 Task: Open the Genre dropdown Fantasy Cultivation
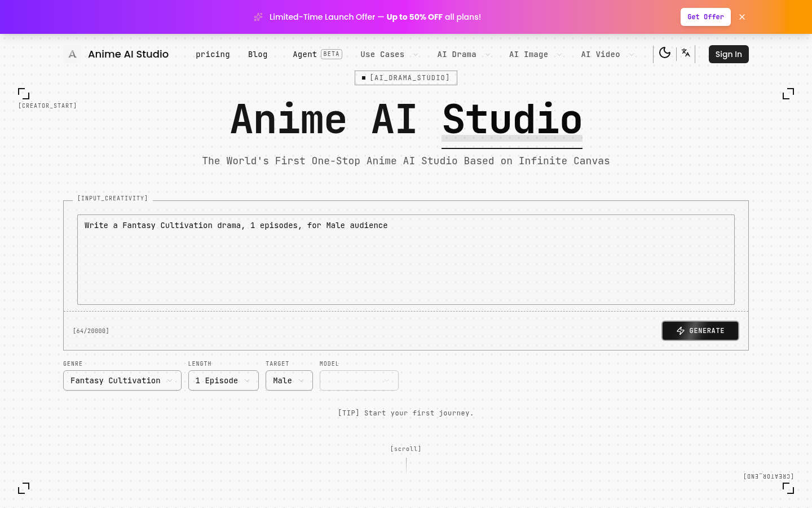point(122,380)
